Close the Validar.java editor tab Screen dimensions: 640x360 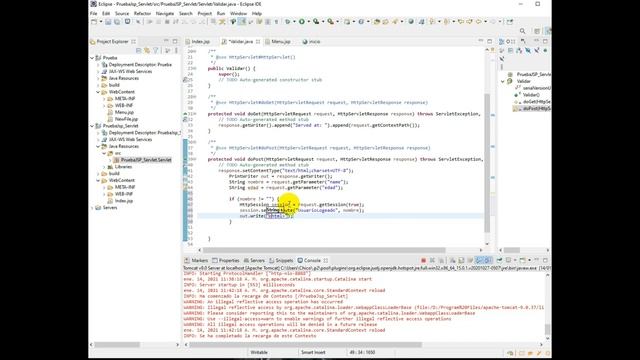(x=258, y=42)
